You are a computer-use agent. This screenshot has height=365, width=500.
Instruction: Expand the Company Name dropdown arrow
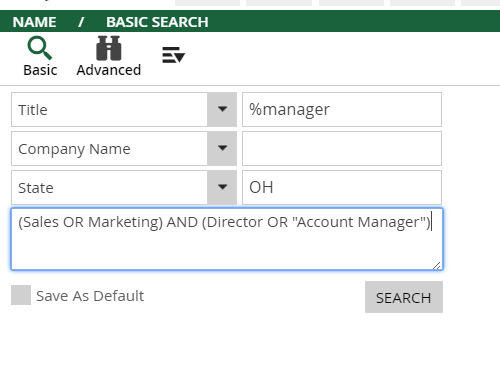pyautogui.click(x=222, y=148)
